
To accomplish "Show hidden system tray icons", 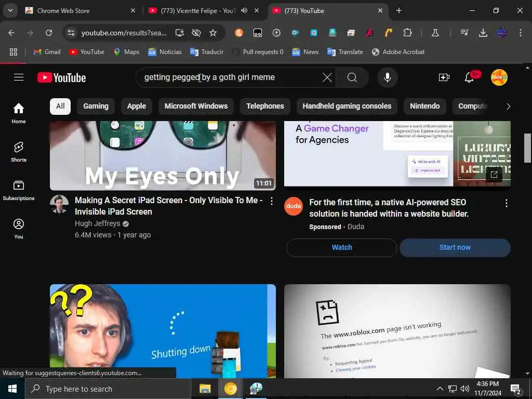I will click(440, 389).
